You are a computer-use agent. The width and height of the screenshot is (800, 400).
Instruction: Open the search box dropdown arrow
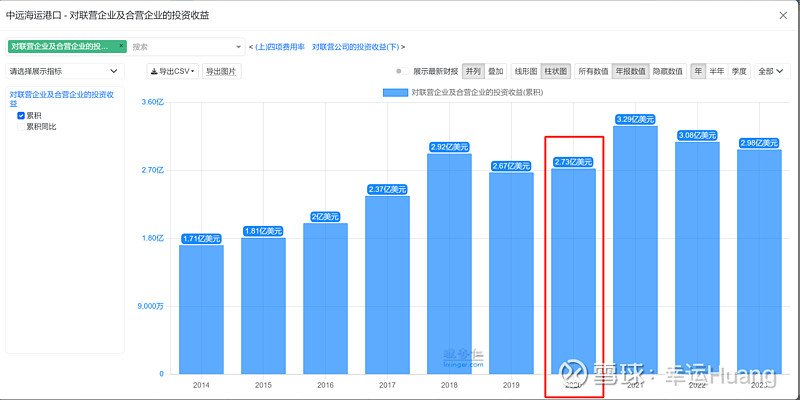(x=238, y=47)
